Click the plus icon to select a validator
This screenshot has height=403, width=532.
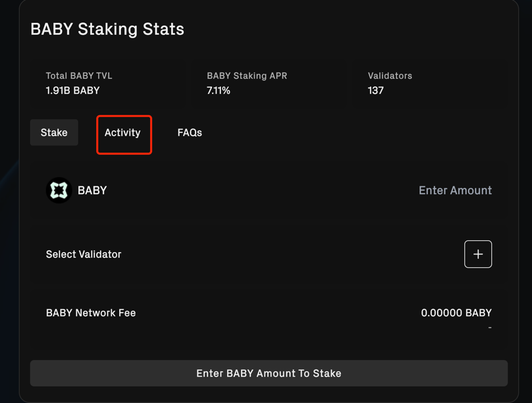coord(478,254)
